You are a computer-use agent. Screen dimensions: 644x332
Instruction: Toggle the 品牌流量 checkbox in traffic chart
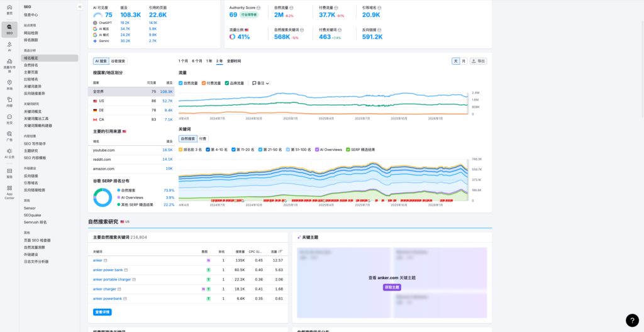(226, 83)
